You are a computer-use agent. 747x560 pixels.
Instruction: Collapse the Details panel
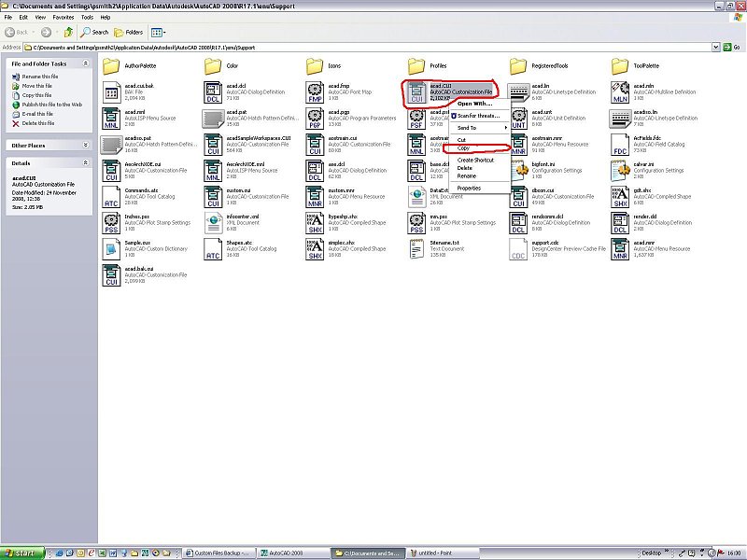86,162
